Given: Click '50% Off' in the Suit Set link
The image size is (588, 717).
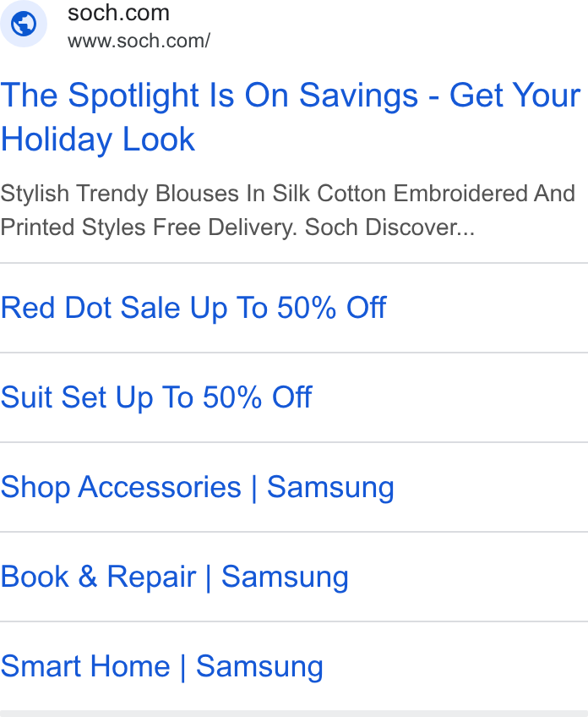Looking at the screenshot, I should 257,397.
